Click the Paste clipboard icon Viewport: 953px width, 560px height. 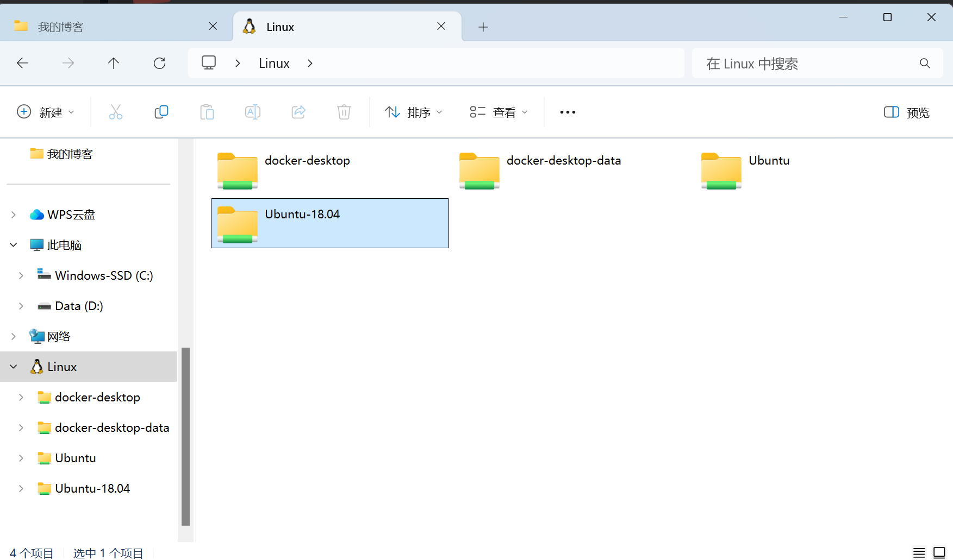207,112
